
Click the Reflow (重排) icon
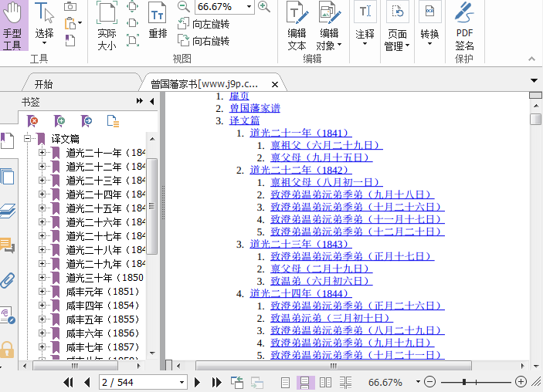[x=158, y=22]
